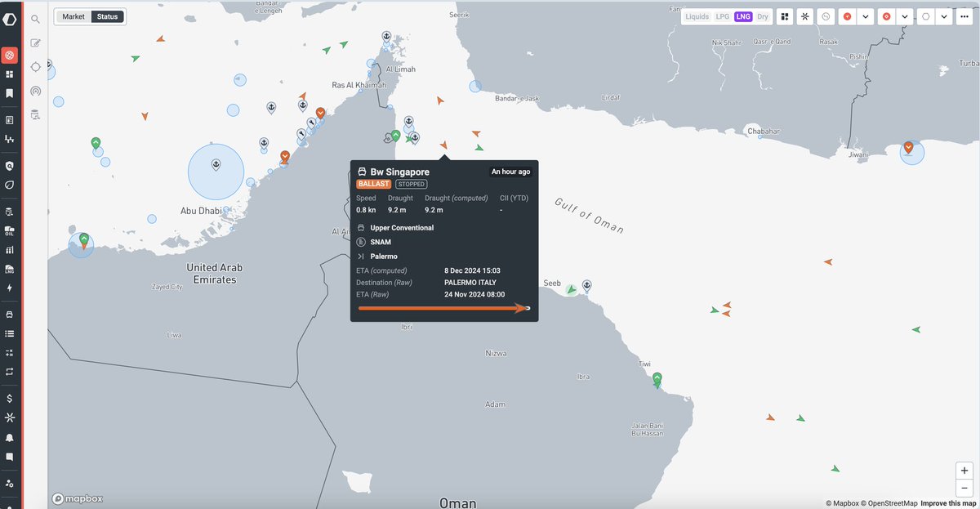The width and height of the screenshot is (980, 509).
Task: Toggle the LNG commodity filter
Action: [x=743, y=16]
